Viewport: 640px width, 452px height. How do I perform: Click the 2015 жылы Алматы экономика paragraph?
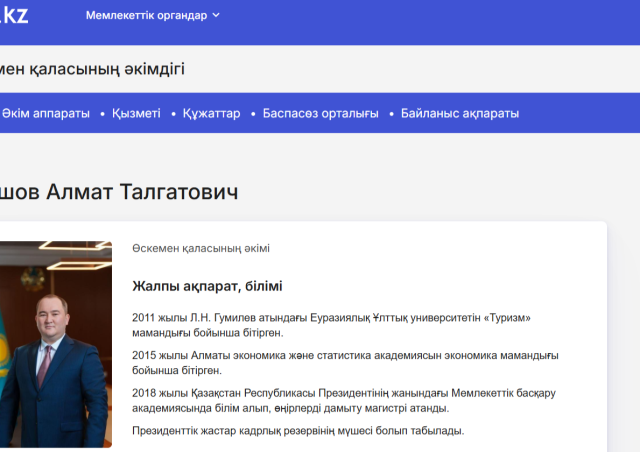pos(345,363)
